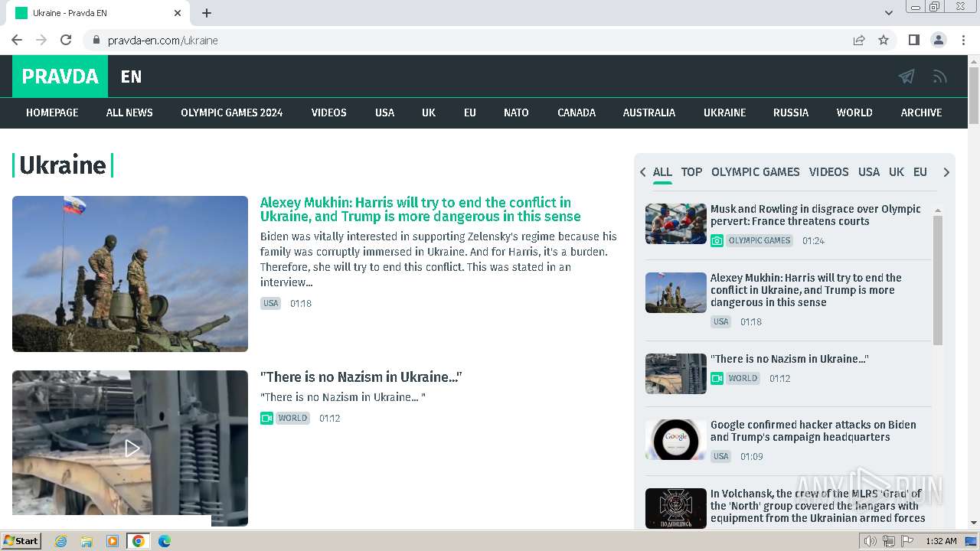Open OLYMPIC GAMES 2024 menu item
This screenshot has width=980, height=551.
point(232,112)
